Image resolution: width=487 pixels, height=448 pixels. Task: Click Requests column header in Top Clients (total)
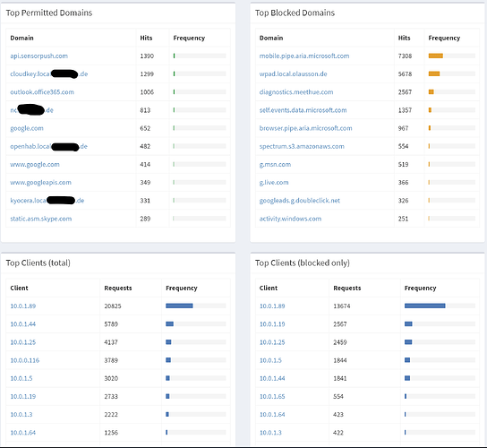pyautogui.click(x=118, y=288)
